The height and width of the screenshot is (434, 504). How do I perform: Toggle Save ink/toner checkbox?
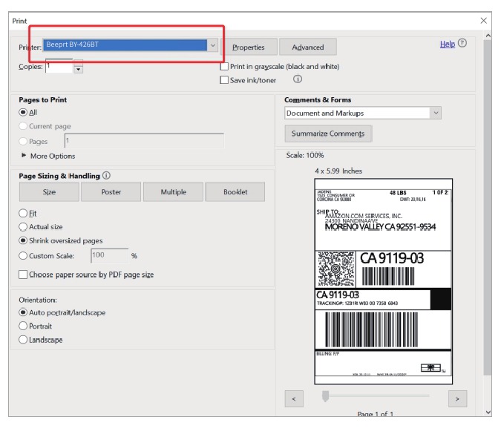tap(224, 80)
